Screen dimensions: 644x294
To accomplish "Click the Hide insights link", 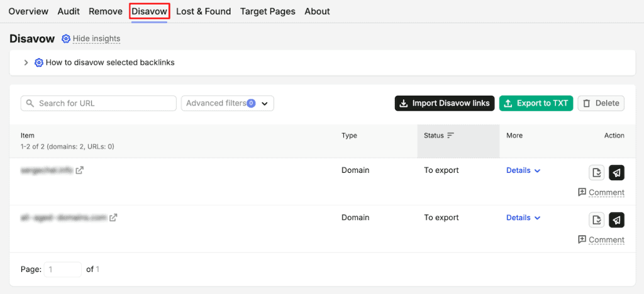I will click(96, 38).
